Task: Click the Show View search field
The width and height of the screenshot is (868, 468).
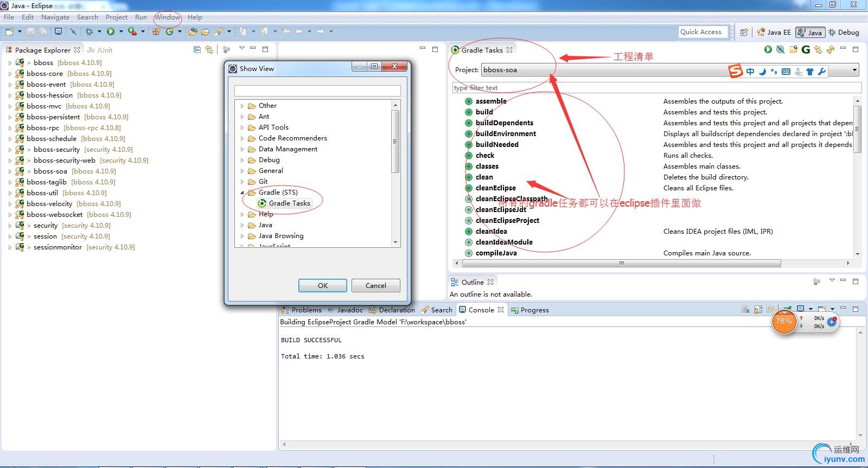Action: click(317, 91)
